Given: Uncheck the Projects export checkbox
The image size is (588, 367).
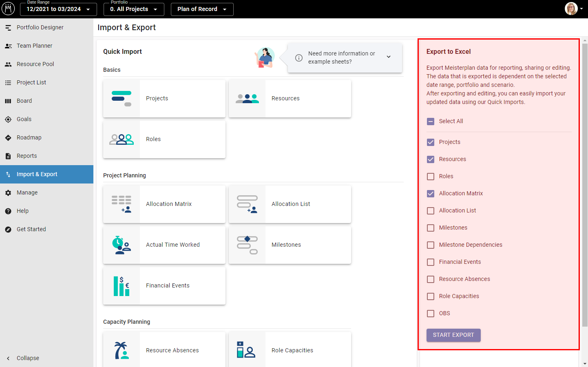Looking at the screenshot, I should [431, 142].
